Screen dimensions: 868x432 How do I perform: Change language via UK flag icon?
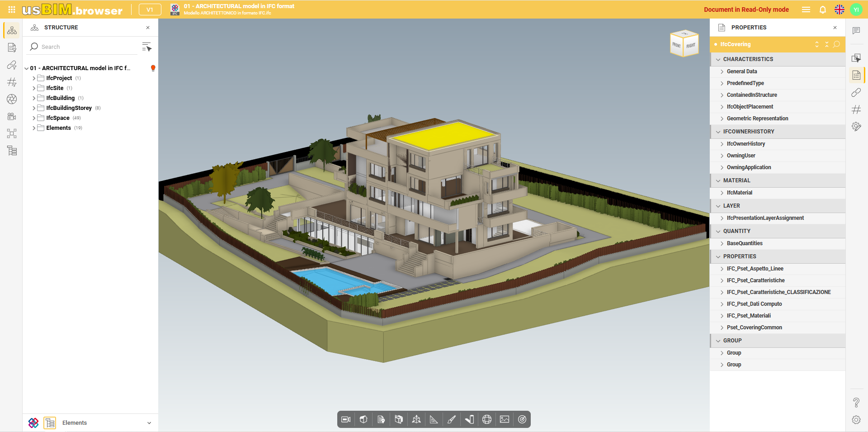point(840,9)
